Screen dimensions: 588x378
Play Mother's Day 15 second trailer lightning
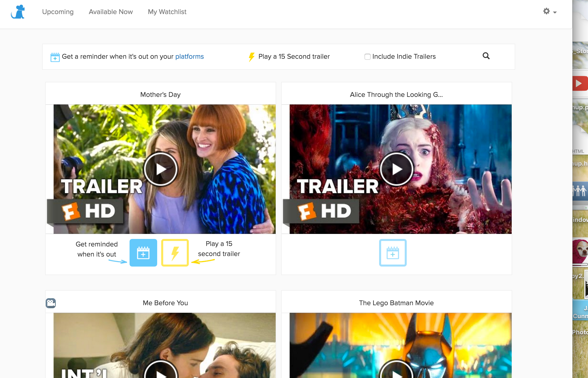coord(175,253)
